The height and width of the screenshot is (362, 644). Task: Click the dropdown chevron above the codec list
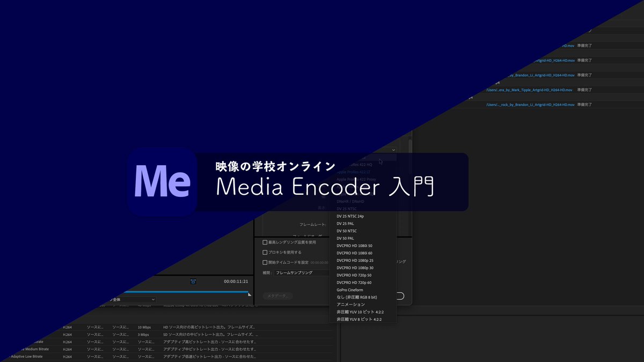click(x=393, y=150)
